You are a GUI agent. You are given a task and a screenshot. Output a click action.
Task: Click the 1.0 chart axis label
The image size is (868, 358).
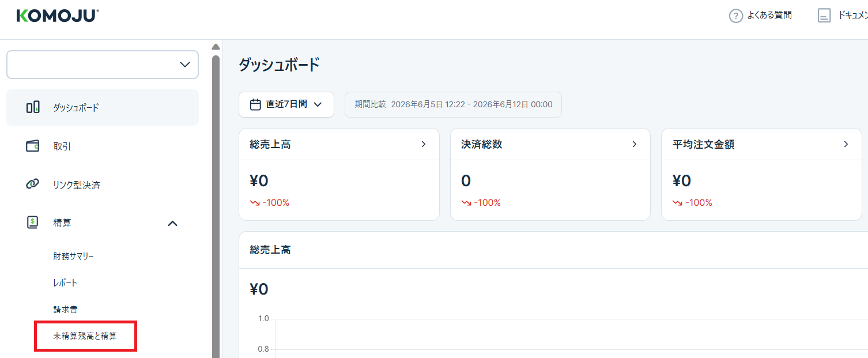point(263,318)
